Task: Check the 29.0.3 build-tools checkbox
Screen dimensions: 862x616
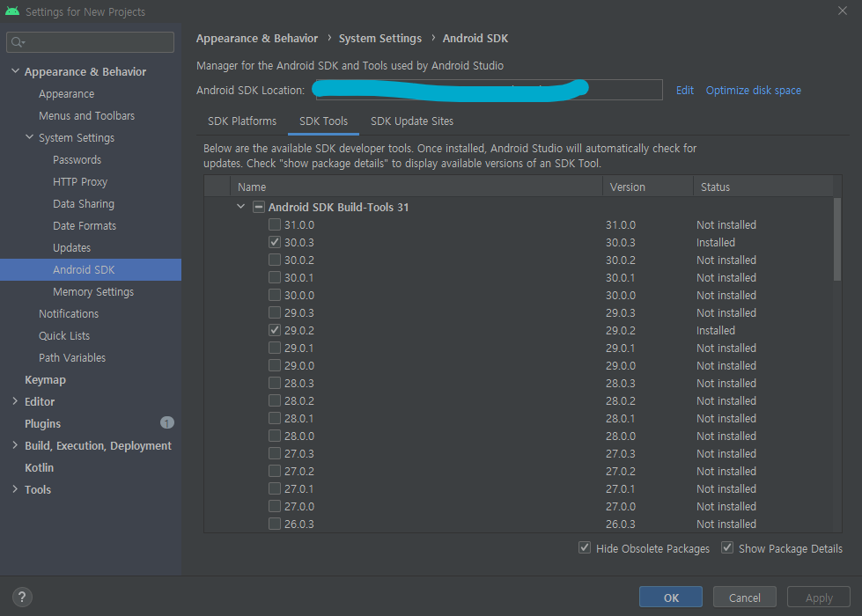Action: coord(275,312)
